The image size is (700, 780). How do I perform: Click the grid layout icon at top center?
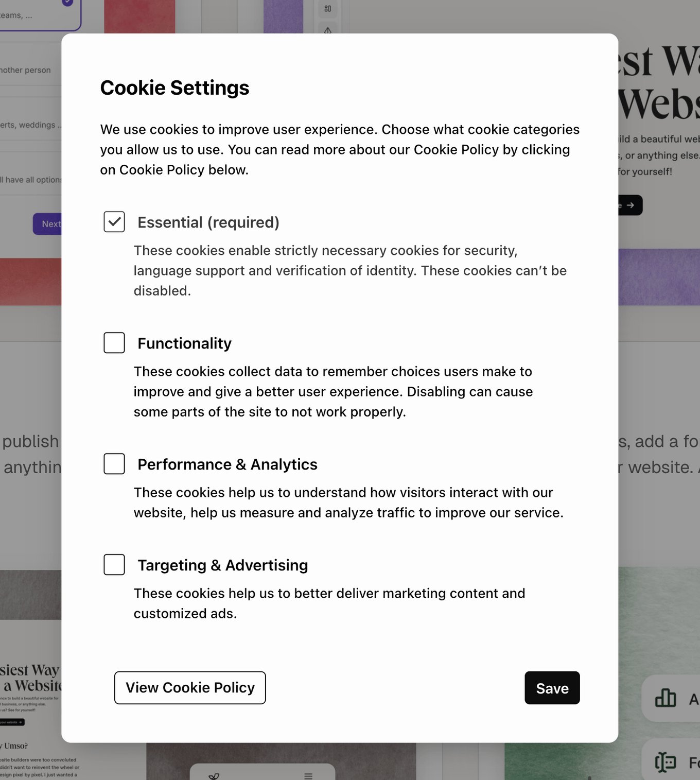(328, 9)
